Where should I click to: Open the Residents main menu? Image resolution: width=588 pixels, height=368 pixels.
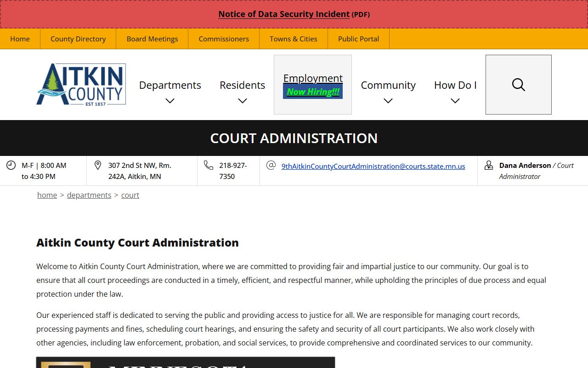(243, 85)
